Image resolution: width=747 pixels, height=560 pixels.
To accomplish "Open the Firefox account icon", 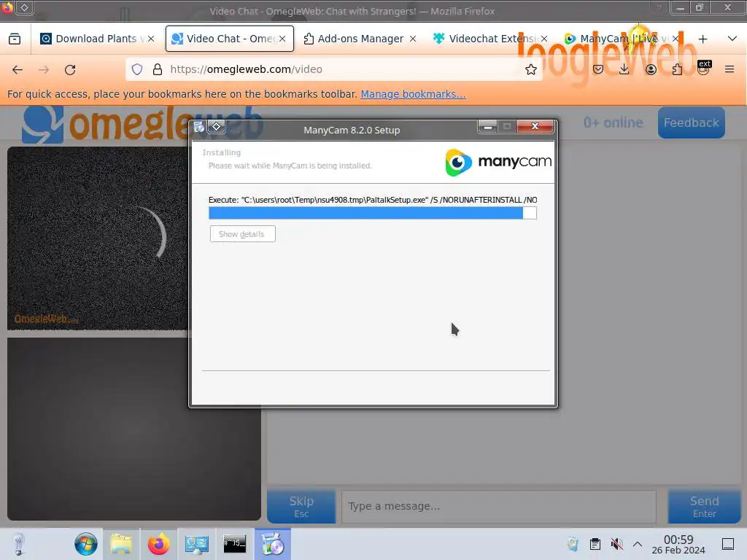I will tap(651, 69).
